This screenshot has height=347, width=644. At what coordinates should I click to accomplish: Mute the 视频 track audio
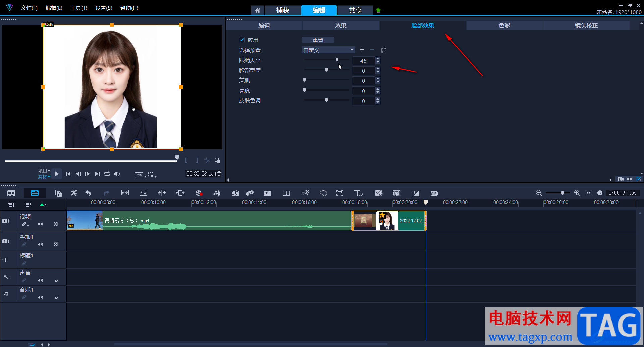[40, 224]
